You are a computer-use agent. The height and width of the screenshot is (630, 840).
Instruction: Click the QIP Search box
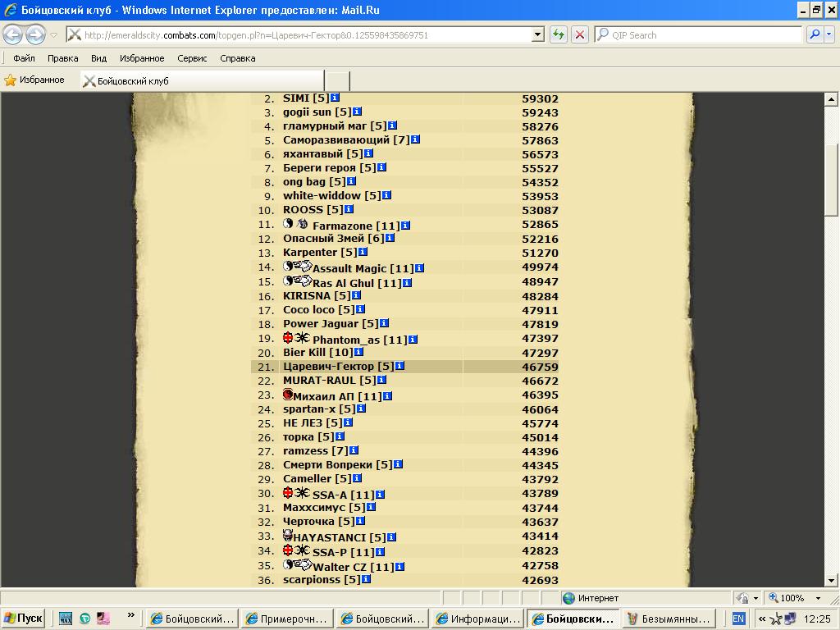tap(697, 34)
